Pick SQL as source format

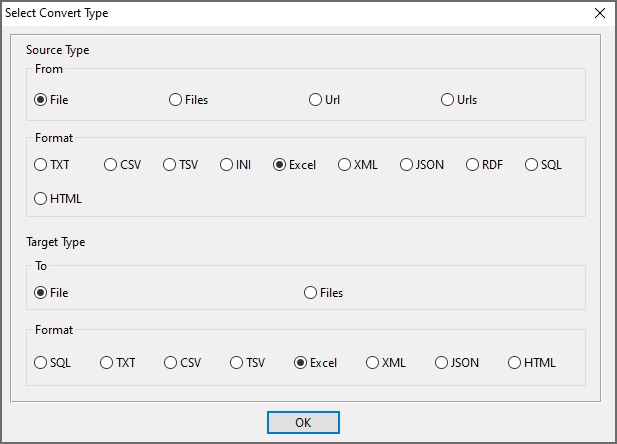click(x=532, y=165)
